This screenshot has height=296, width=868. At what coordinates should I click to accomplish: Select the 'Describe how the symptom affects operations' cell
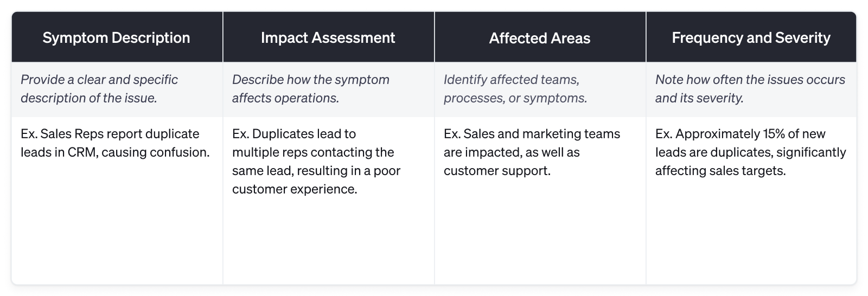tap(328, 89)
